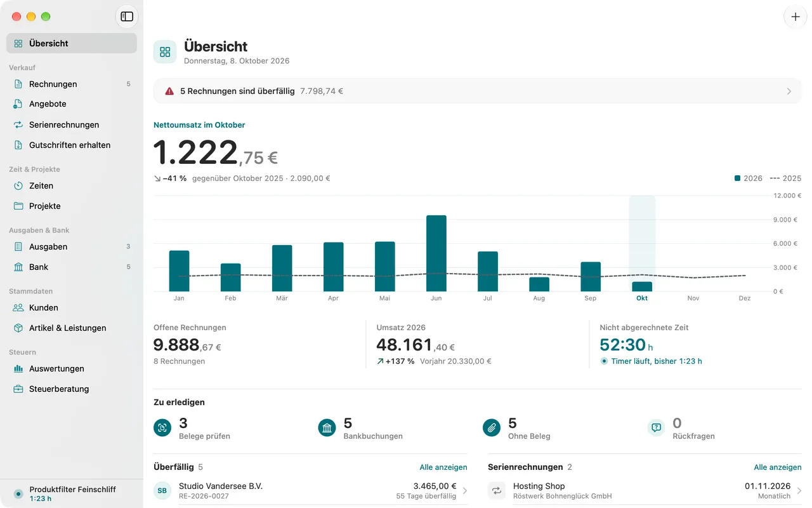Image resolution: width=812 pixels, height=508 pixels.
Task: Open Rechnungen in the sidebar
Action: point(72,84)
